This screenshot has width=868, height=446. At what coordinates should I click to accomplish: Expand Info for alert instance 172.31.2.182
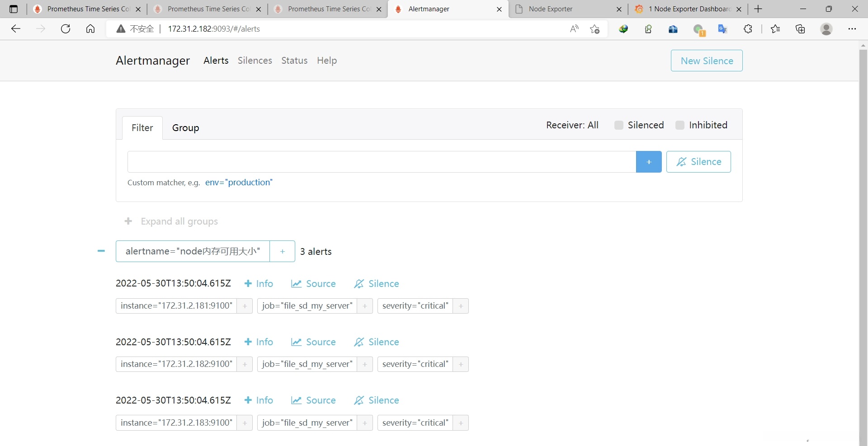pos(259,342)
